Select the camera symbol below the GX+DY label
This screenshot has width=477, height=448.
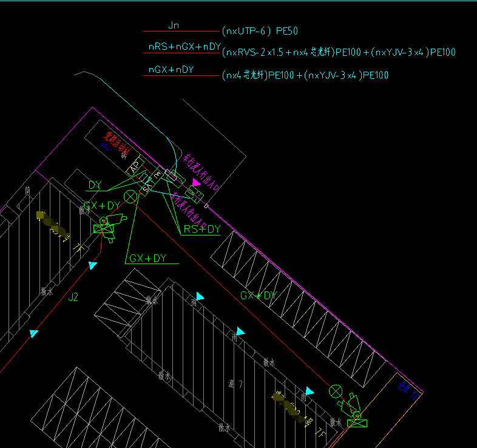110,227
